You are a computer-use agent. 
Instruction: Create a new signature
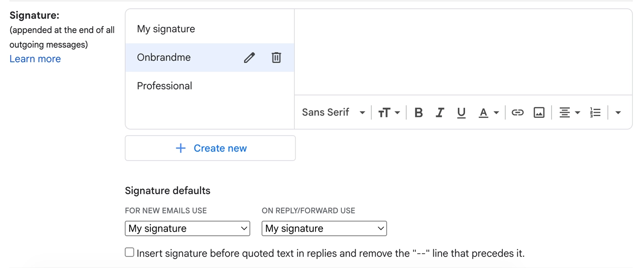[x=210, y=148]
